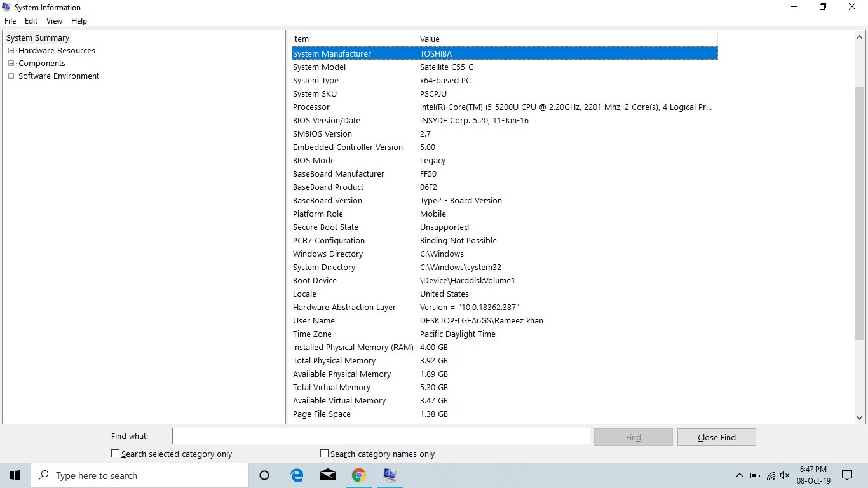
Task: Expand the Hardware Resources node
Action: [11, 51]
